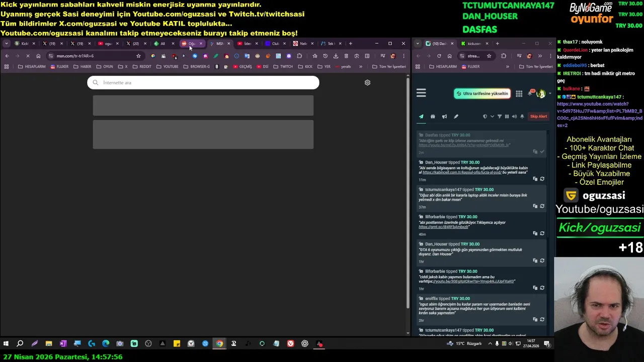
Task: Open MSN page settings gear
Action: tap(367, 82)
